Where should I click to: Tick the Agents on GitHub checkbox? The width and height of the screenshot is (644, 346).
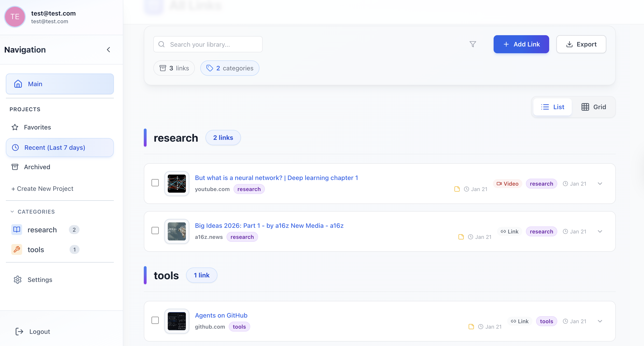coord(155,320)
